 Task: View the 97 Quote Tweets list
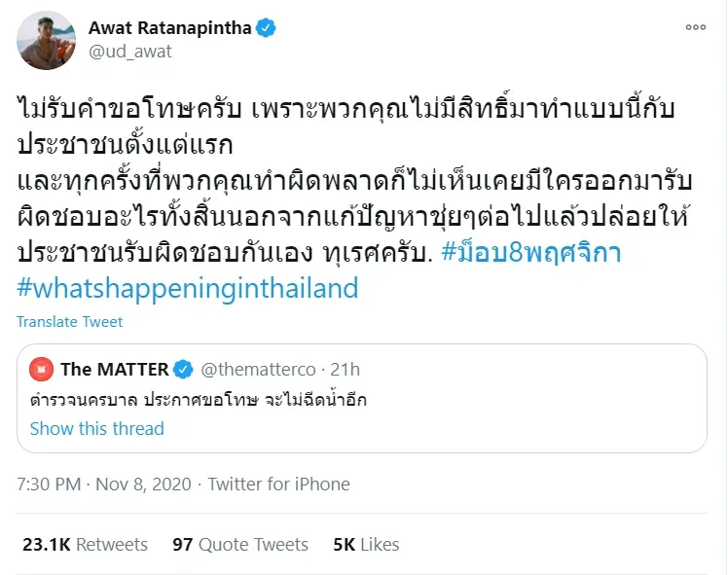tap(240, 545)
